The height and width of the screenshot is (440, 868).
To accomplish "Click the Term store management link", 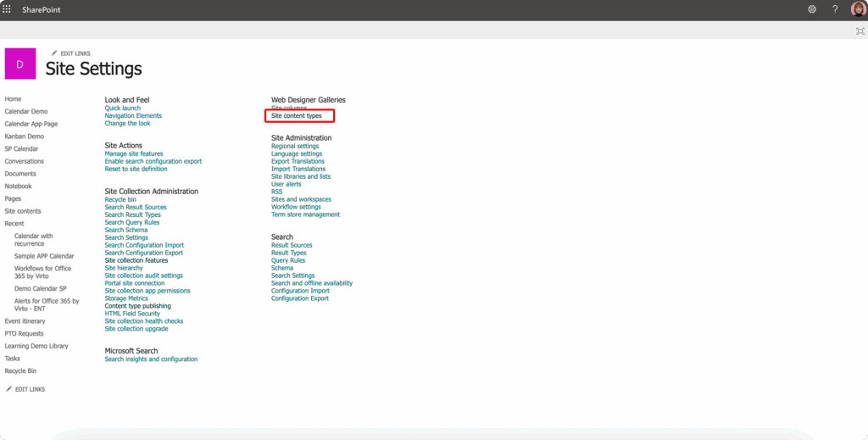I will tap(305, 214).
